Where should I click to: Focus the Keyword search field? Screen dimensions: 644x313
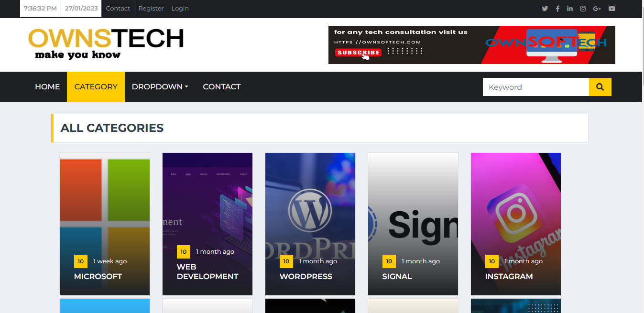coord(535,87)
